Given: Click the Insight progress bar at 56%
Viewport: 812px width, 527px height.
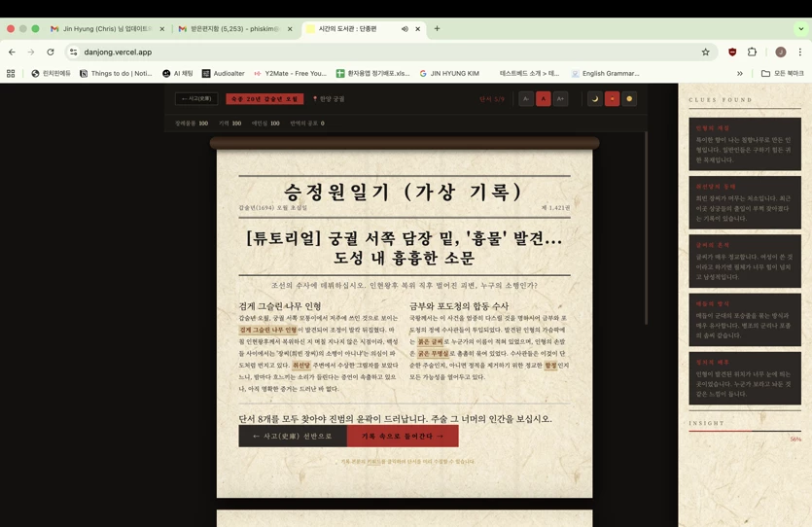Looking at the screenshot, I should 745,431.
